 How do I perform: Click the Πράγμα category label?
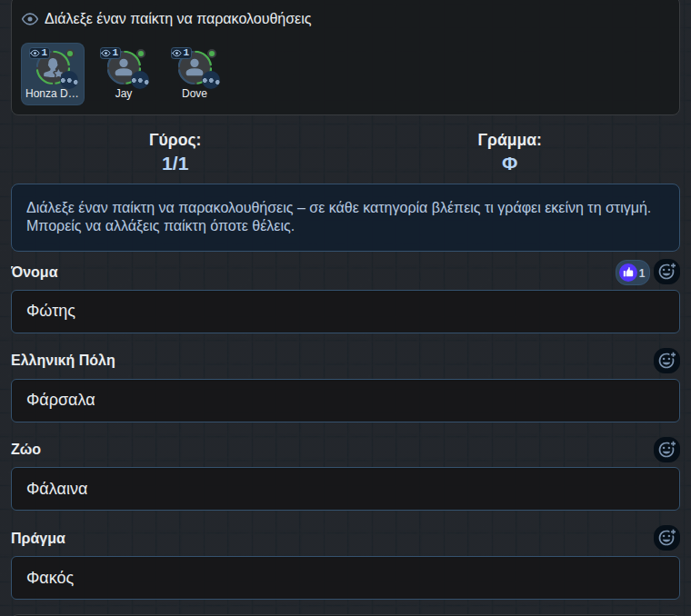pos(38,538)
